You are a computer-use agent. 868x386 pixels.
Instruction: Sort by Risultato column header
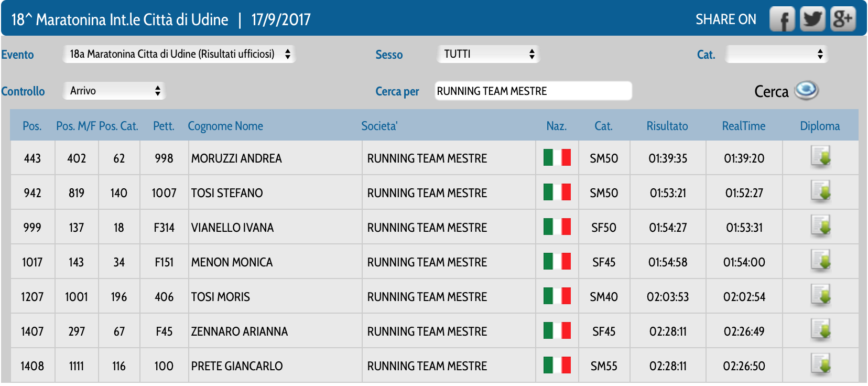pyautogui.click(x=667, y=126)
